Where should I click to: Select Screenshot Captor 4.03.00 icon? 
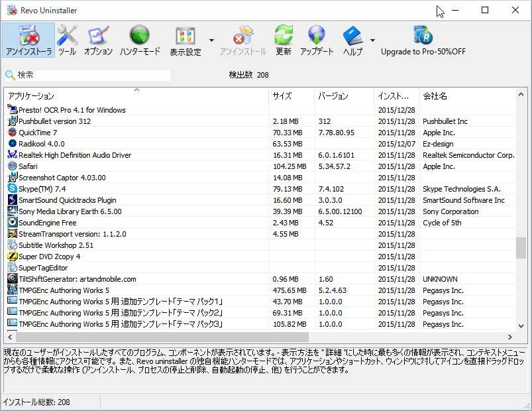12,177
